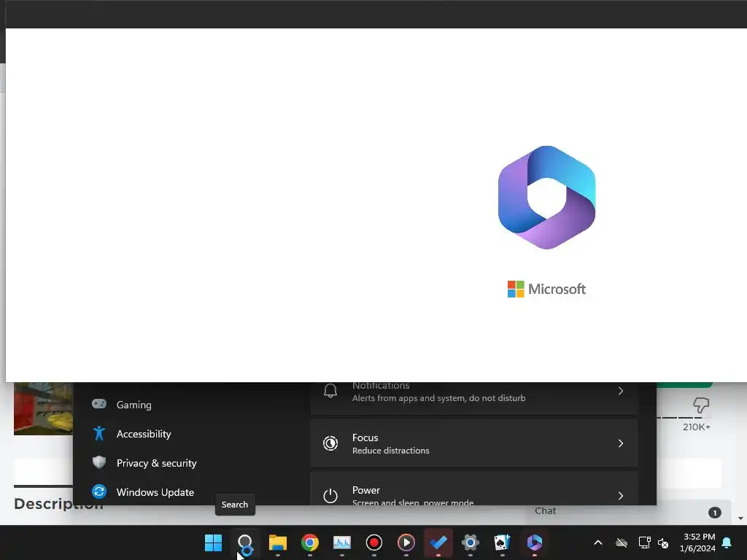Open Search from the taskbar

point(245,542)
